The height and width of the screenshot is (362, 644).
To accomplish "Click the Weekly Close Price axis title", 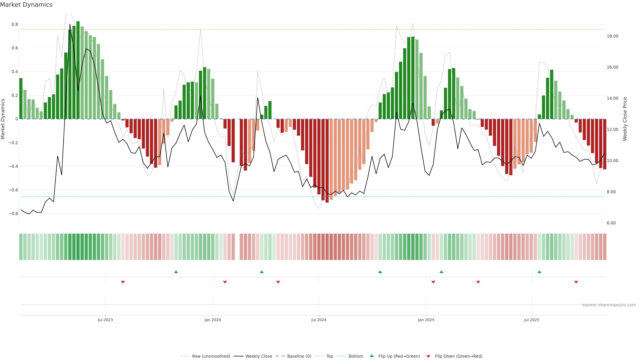I will tap(625, 119).
